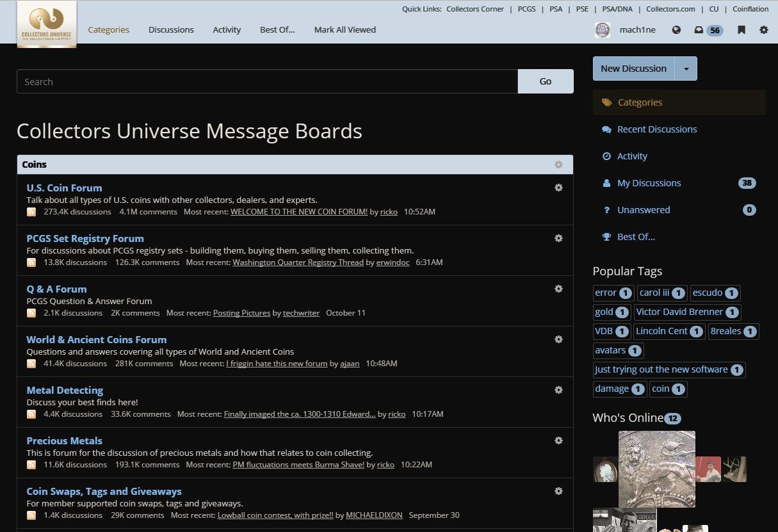The width and height of the screenshot is (778, 532).
Task: Select Categories in the sidebar
Action: [x=679, y=102]
